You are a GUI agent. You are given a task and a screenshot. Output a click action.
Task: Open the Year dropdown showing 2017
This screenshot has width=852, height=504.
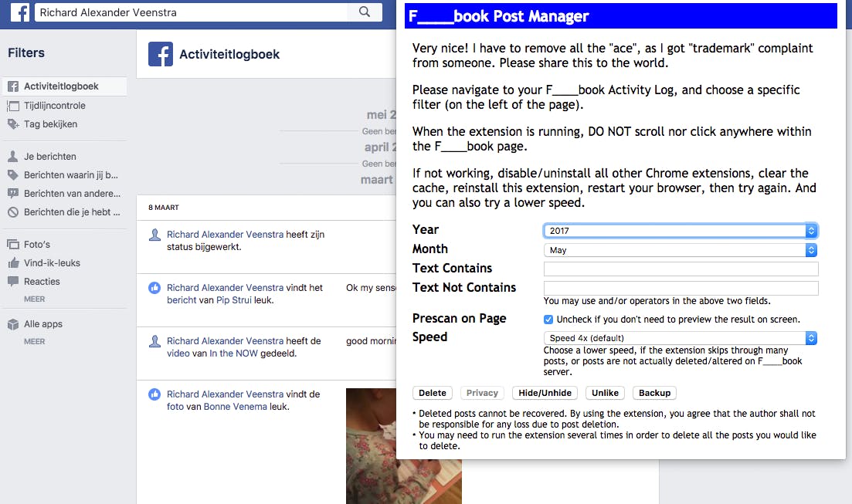tap(681, 231)
